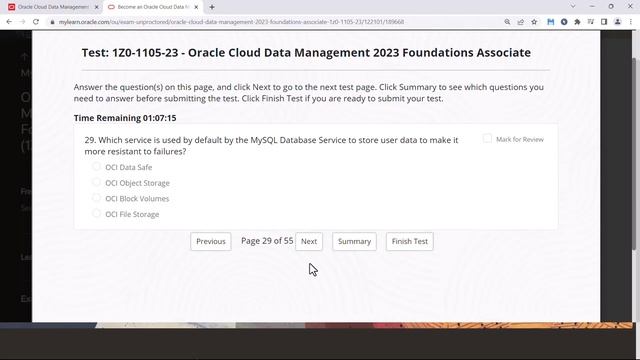Open the dark circular extension icon
This screenshot has width=640, height=360.
(564, 22)
